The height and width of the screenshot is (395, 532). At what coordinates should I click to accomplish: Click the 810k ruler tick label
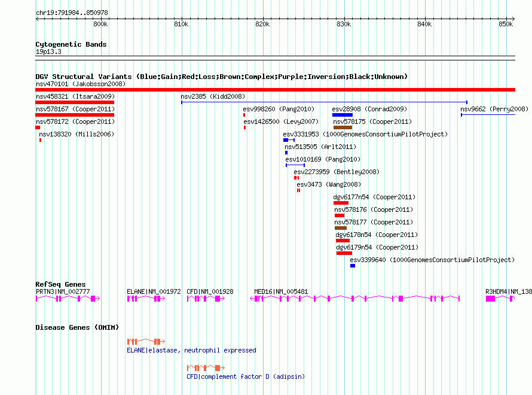pyautogui.click(x=181, y=24)
